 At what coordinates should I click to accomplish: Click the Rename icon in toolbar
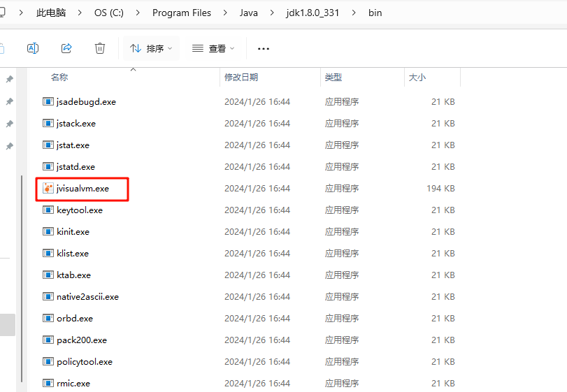[32, 48]
